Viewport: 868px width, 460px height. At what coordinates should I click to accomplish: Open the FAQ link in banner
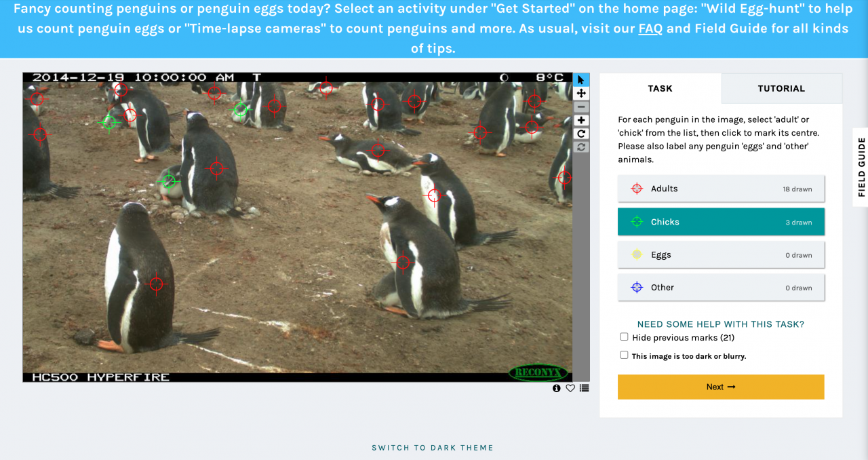(x=650, y=29)
